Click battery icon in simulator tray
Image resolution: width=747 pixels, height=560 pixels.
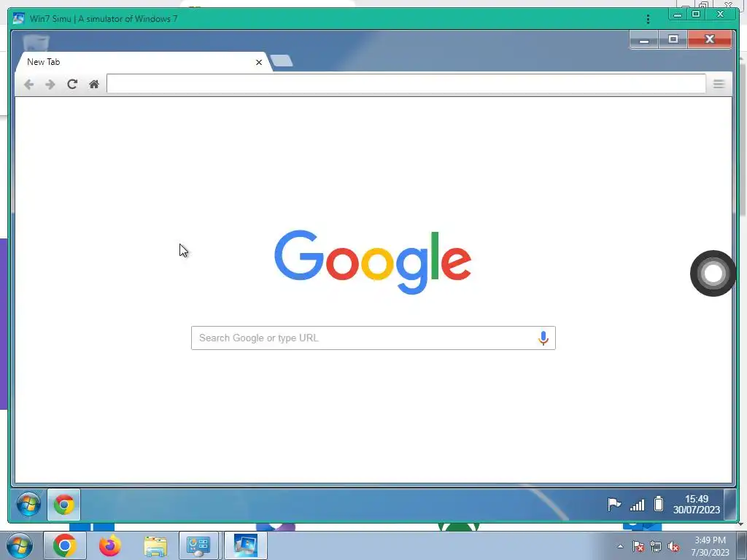(x=659, y=504)
